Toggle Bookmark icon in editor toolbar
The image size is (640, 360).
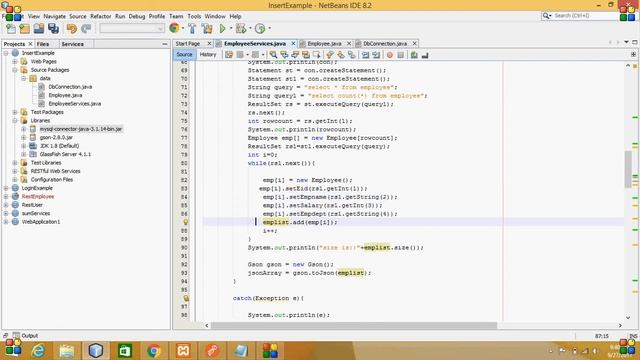point(352,55)
